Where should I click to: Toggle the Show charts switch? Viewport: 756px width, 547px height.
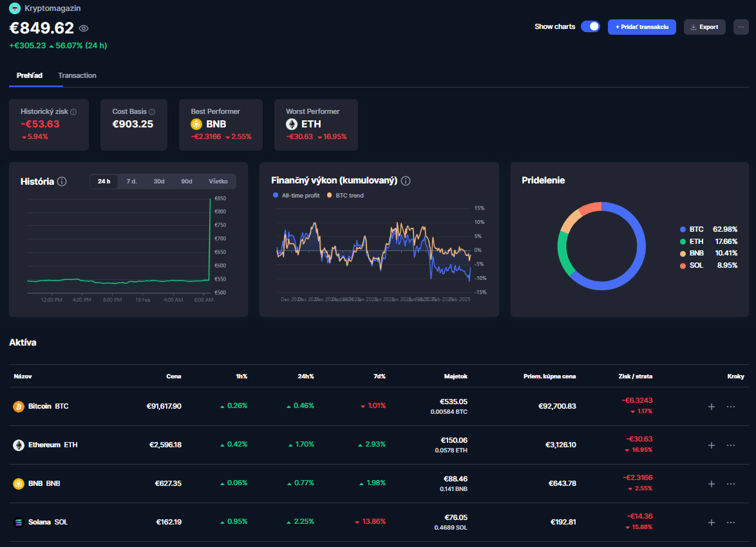point(590,26)
